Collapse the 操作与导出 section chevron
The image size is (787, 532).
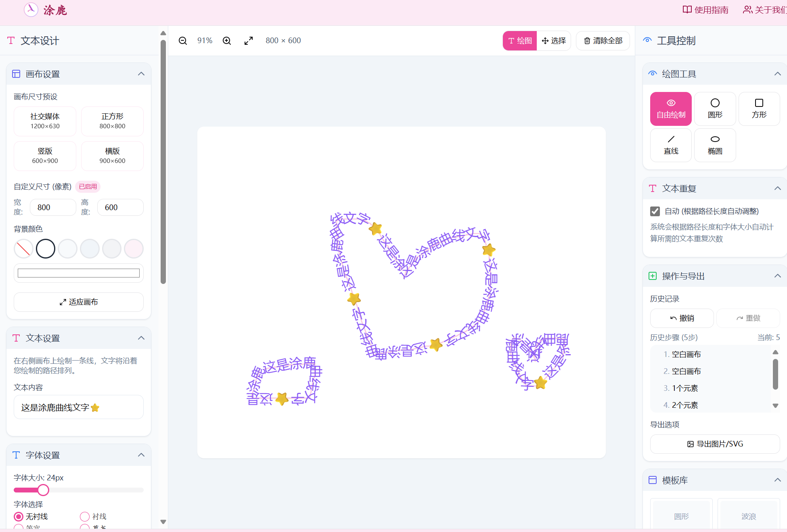coord(778,276)
